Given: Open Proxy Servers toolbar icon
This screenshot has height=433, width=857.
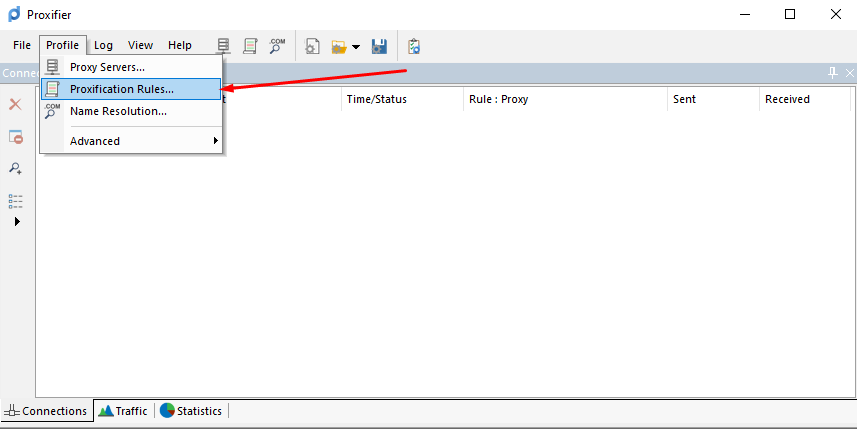Looking at the screenshot, I should pyautogui.click(x=223, y=46).
